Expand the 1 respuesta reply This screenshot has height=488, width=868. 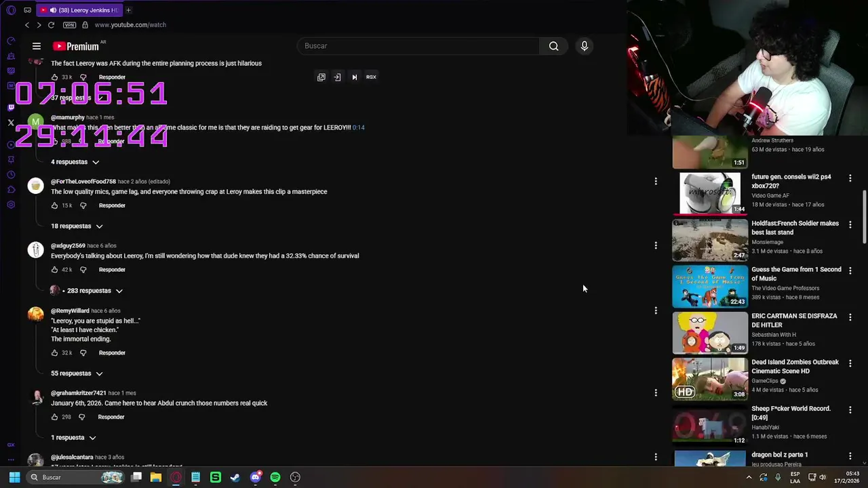73,438
